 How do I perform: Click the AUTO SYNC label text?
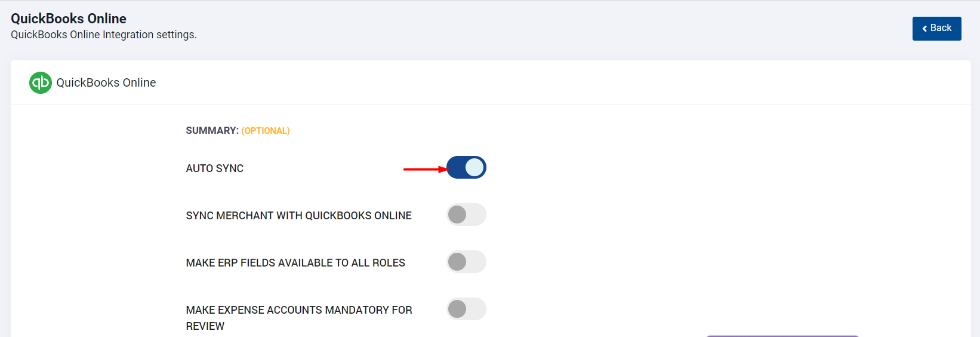[215, 168]
